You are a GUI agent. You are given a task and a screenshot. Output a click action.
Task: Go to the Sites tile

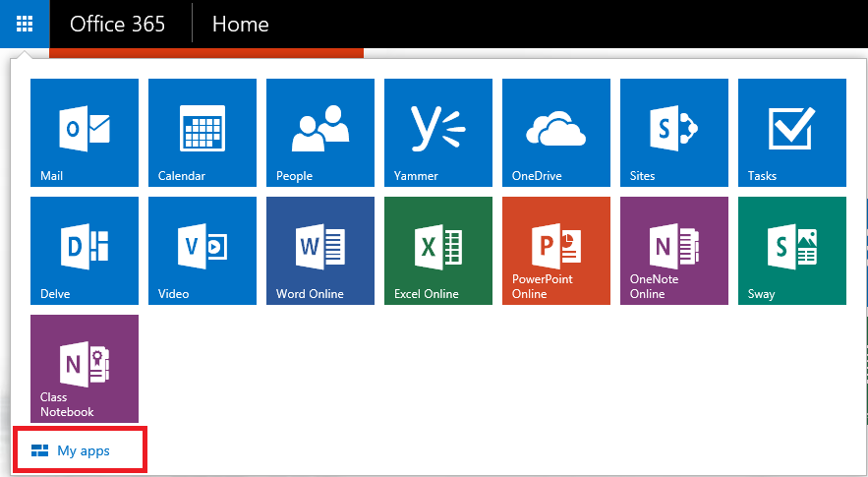tap(674, 133)
